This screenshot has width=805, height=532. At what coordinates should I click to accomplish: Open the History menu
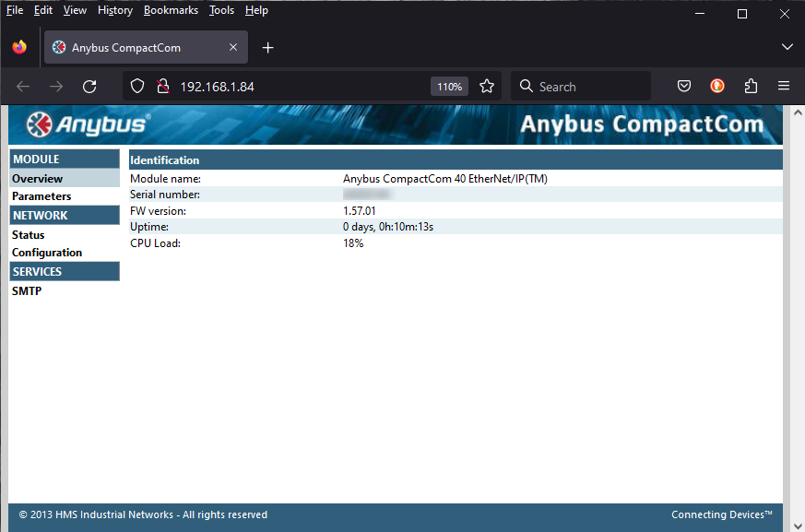pyautogui.click(x=115, y=10)
